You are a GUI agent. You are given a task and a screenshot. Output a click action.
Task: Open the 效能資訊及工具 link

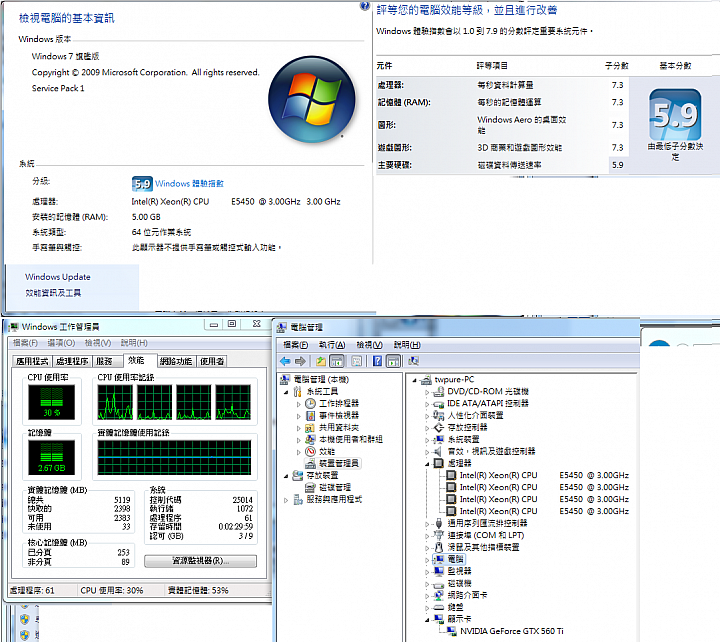point(53,293)
